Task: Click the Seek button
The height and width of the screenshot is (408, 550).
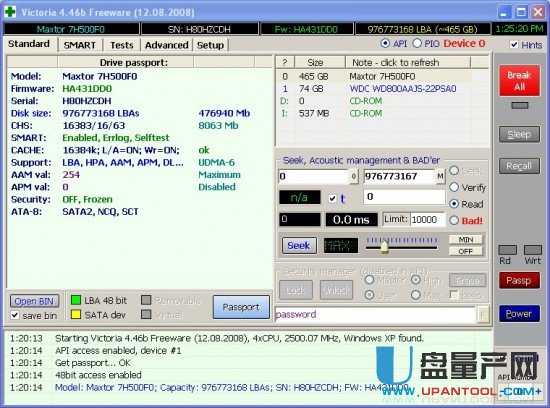Action: (299, 245)
